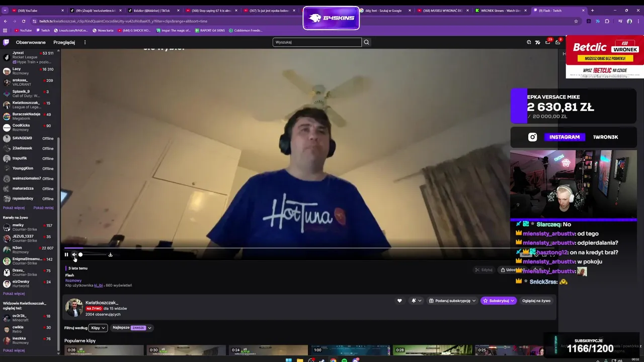
Task: Open elzOwsky Hurtworld channel
Action: [x=29, y=284]
